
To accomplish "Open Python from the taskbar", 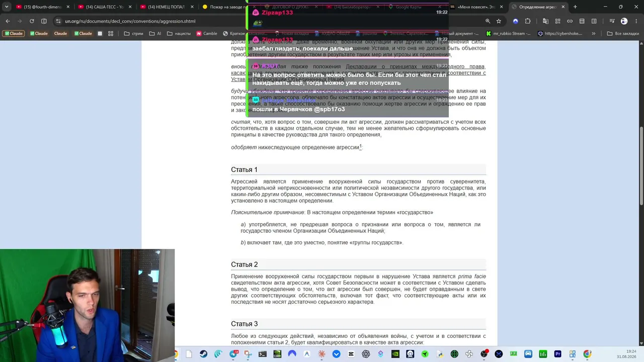I will tap(440, 354).
